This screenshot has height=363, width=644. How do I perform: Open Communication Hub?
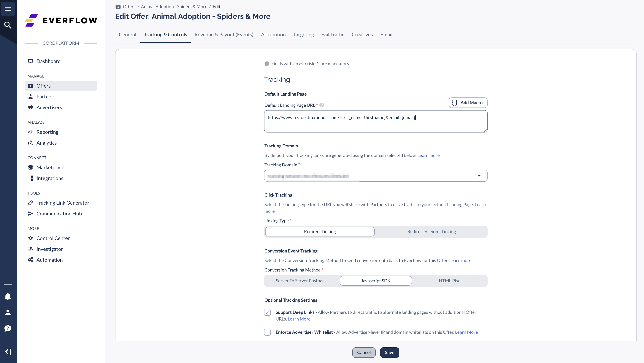[x=61, y=213]
